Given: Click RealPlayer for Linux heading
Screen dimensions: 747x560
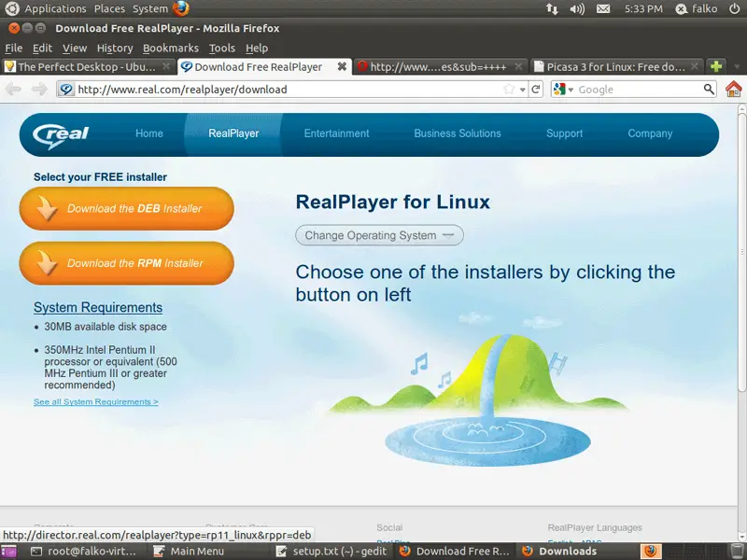Looking at the screenshot, I should pos(392,202).
